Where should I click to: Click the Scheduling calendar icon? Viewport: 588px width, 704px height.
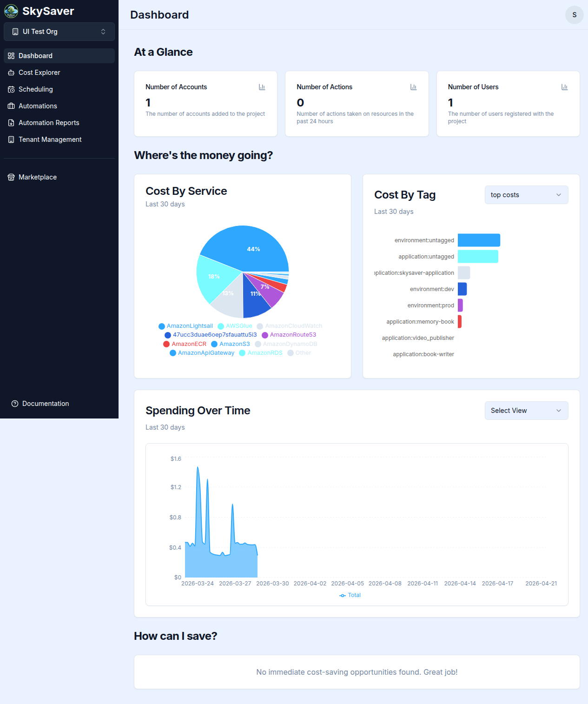click(11, 89)
